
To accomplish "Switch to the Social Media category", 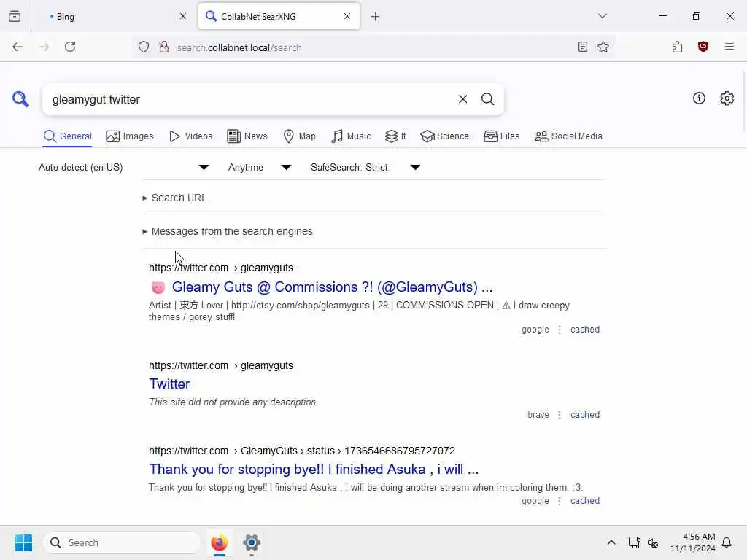I will [x=568, y=136].
